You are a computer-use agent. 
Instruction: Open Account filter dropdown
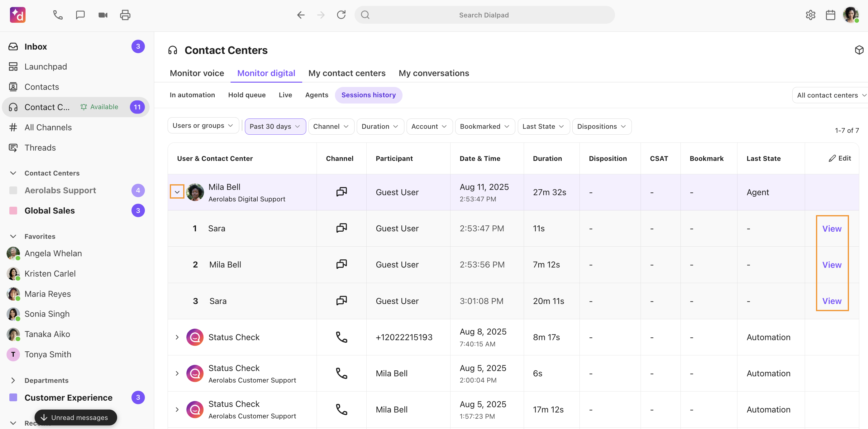(429, 127)
